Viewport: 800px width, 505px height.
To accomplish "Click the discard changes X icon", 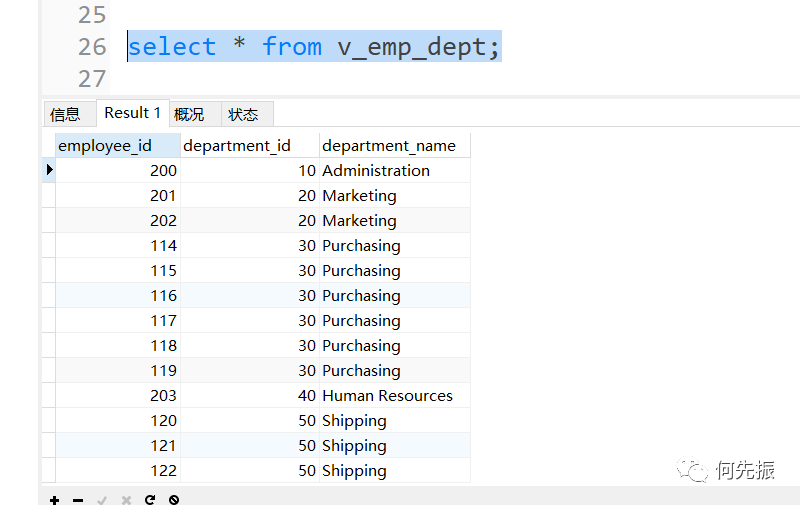I will (x=126, y=499).
